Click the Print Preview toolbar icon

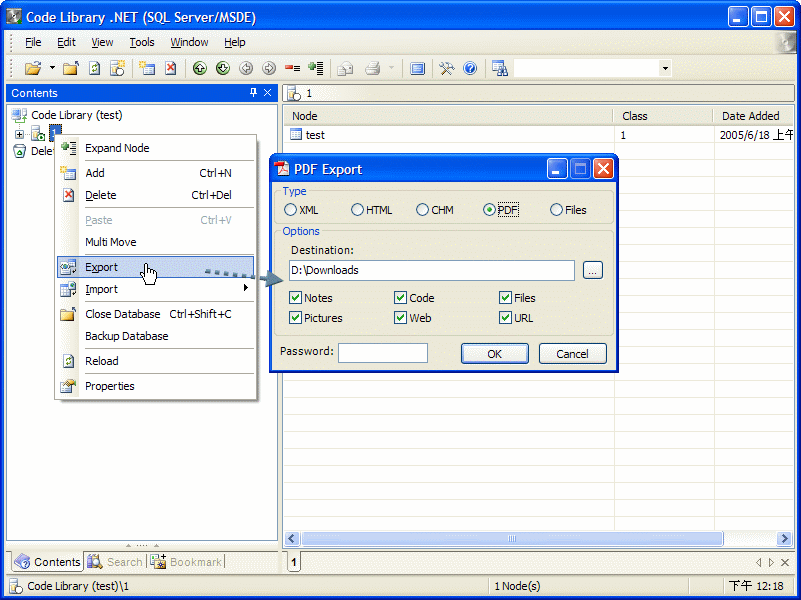pos(345,68)
